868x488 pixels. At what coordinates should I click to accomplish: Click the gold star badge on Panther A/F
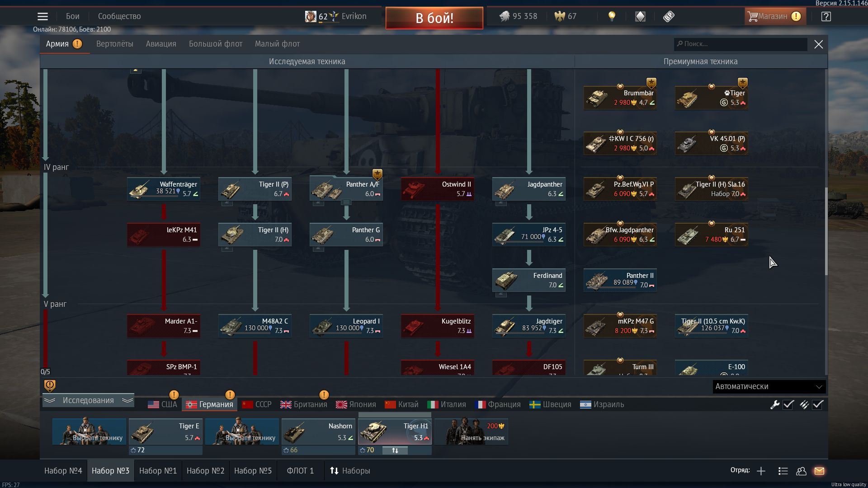click(377, 174)
